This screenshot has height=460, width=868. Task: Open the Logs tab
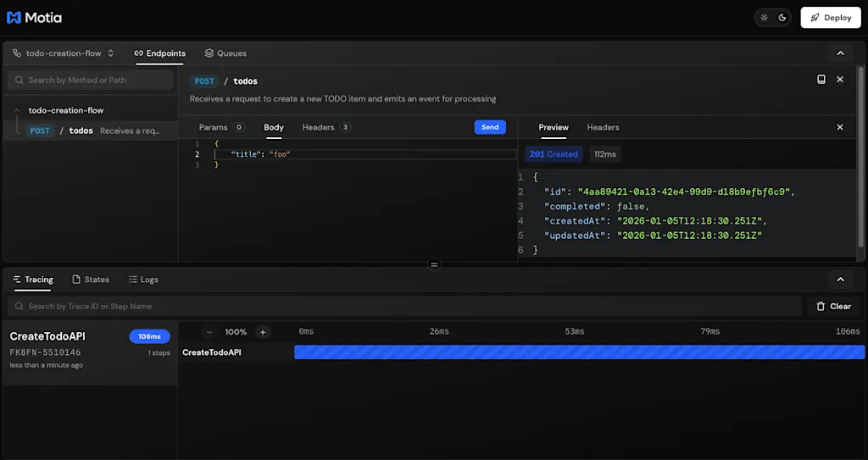(x=143, y=280)
